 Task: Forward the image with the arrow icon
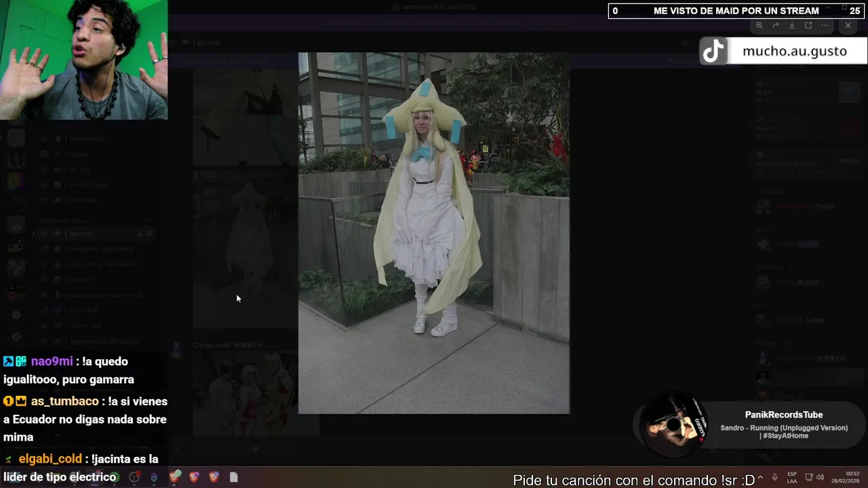[x=776, y=25]
